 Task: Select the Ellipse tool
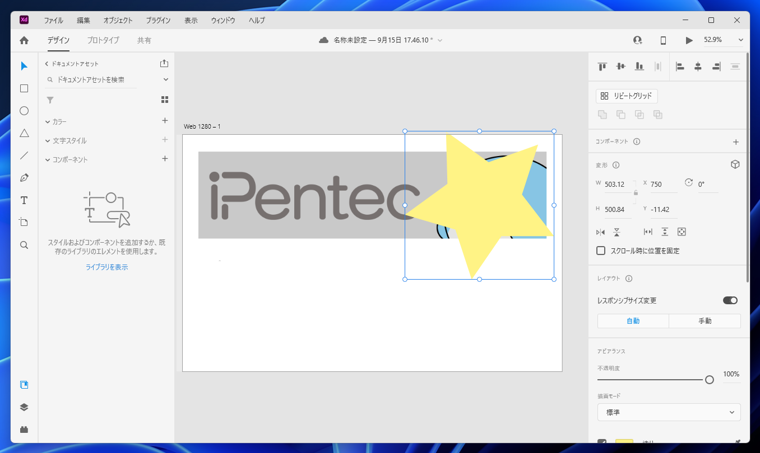[24, 110]
